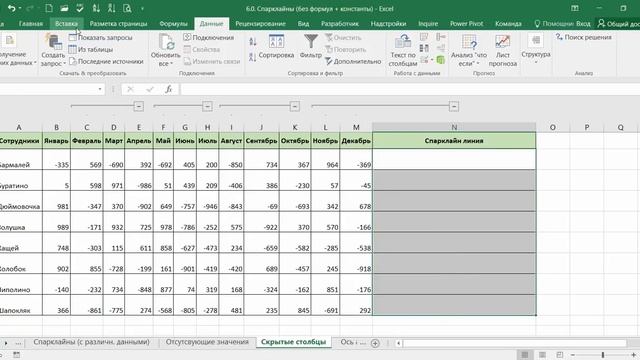Open the Customize Quick Access Toolbar arrow

pyautogui.click(x=142, y=9)
